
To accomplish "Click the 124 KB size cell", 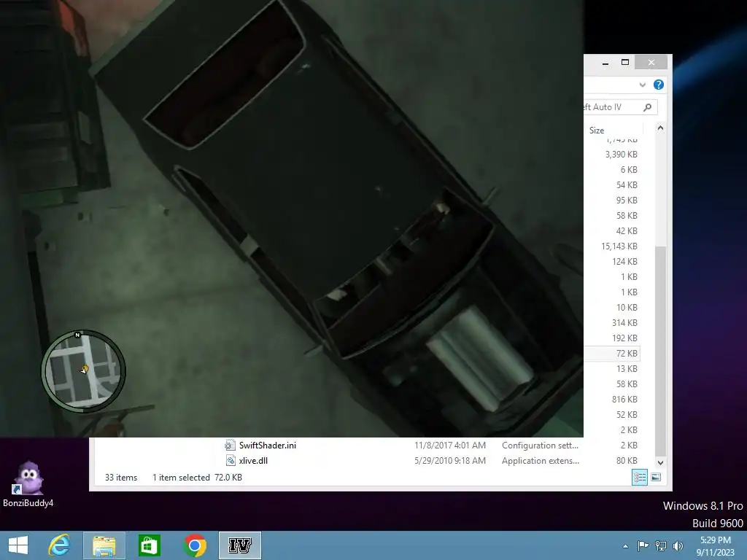I will point(624,262).
